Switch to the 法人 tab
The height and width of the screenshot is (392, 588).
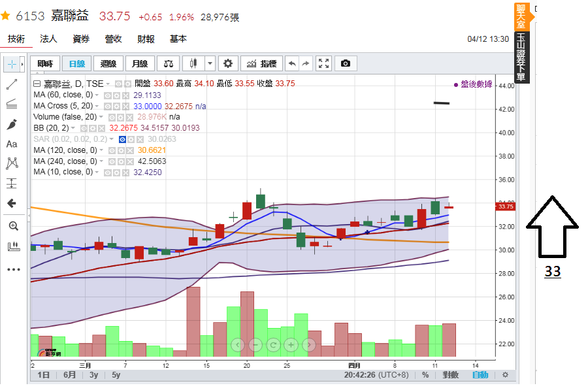pyautogui.click(x=48, y=39)
